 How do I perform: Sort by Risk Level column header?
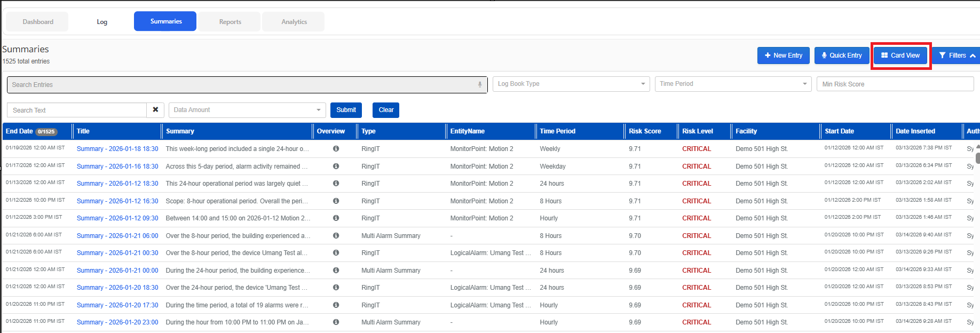coord(698,131)
